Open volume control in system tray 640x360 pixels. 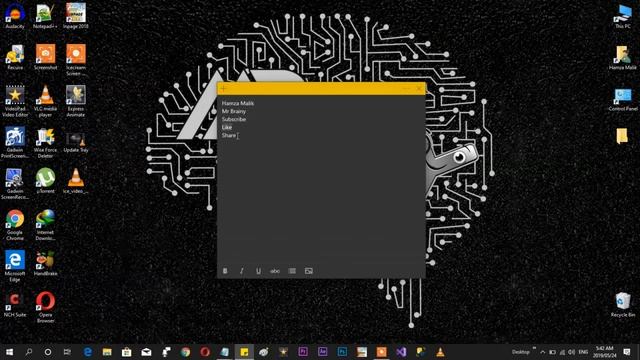point(572,352)
